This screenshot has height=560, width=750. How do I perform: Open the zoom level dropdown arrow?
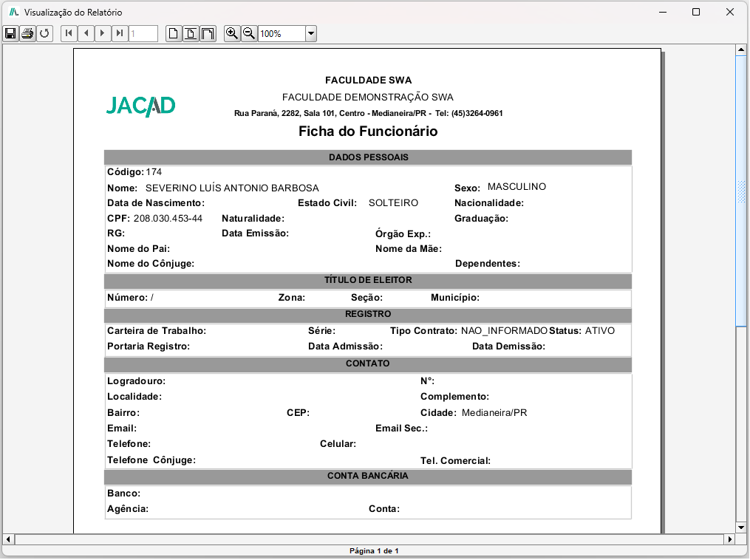tap(311, 33)
